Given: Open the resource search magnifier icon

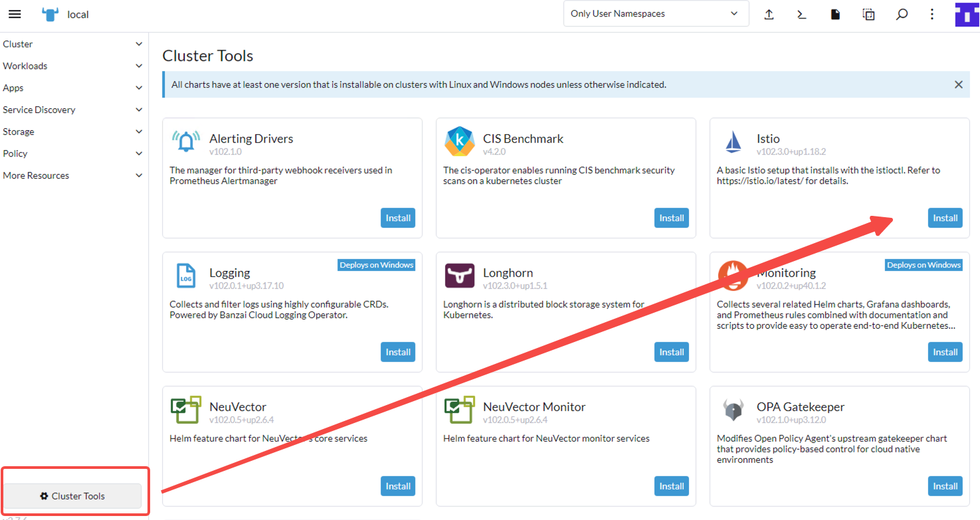Looking at the screenshot, I should coord(902,14).
